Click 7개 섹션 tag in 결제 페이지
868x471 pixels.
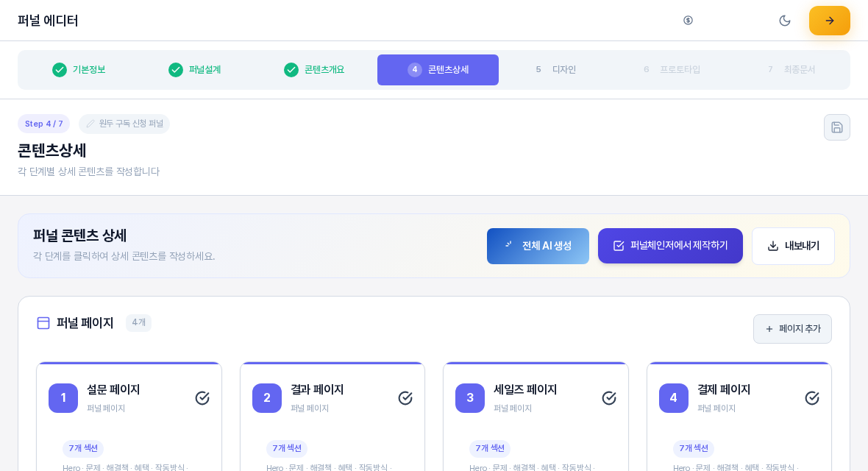(x=694, y=448)
